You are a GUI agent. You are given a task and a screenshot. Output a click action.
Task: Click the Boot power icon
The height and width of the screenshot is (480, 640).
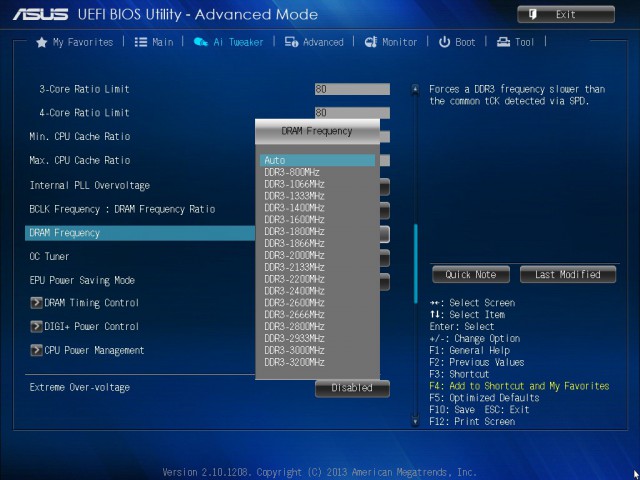point(444,42)
